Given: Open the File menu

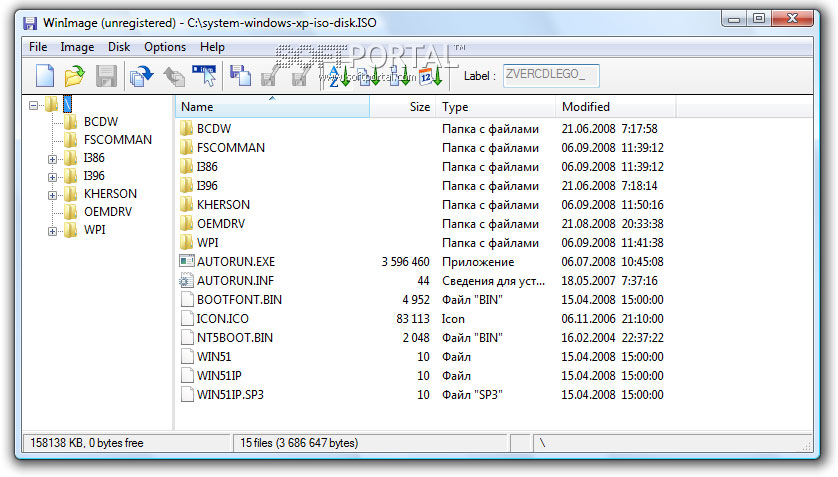Looking at the screenshot, I should [38, 47].
